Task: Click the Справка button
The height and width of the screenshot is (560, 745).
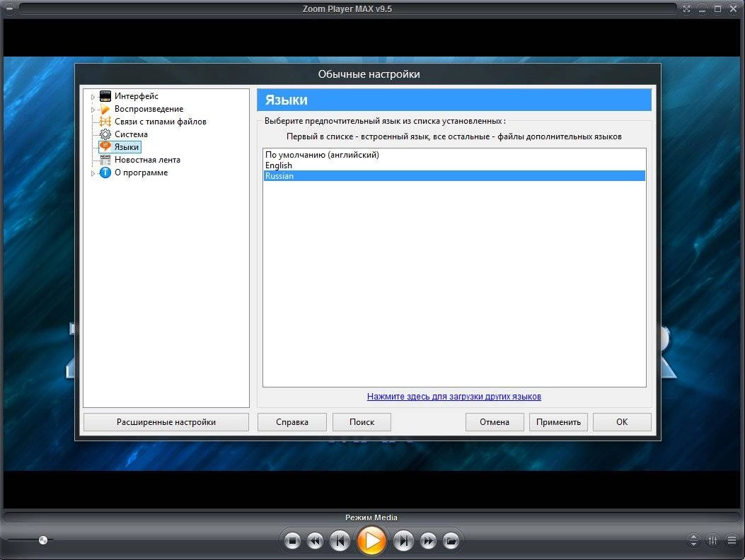Action: (x=291, y=422)
